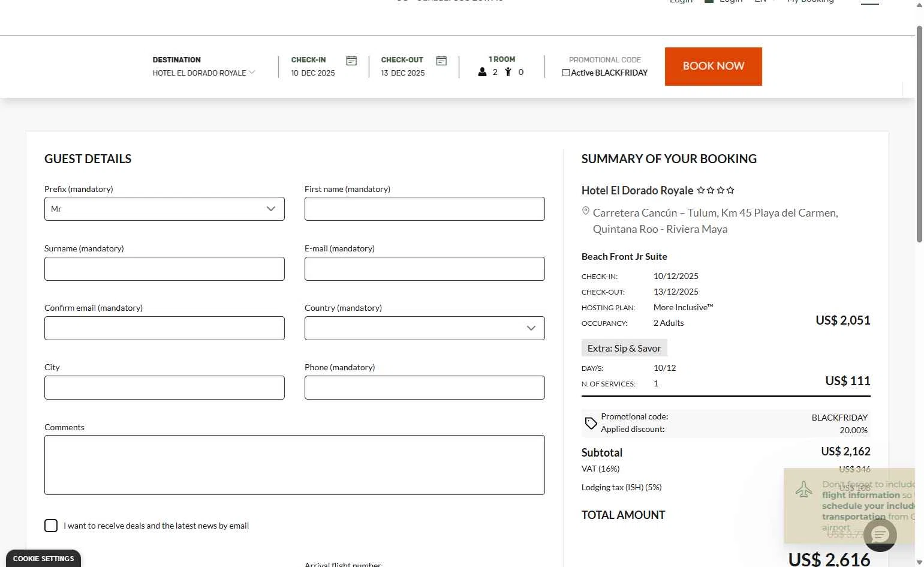Select the check-out date 13 DEC 2025
The height and width of the screenshot is (567, 924).
[x=403, y=73]
